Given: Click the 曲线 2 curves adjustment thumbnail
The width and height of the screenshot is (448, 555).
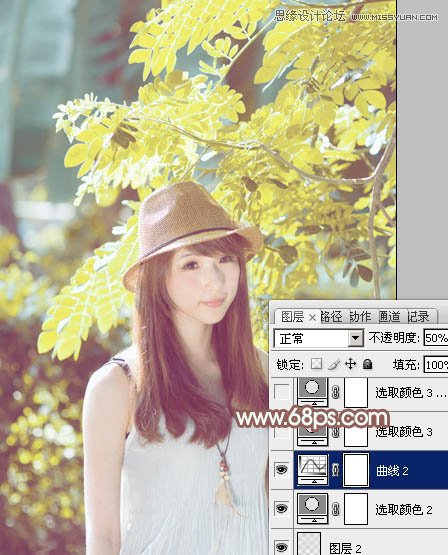Looking at the screenshot, I should 313,470.
